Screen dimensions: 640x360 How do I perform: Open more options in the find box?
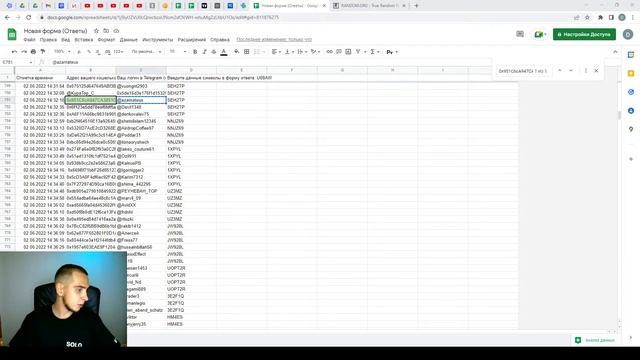585,71
